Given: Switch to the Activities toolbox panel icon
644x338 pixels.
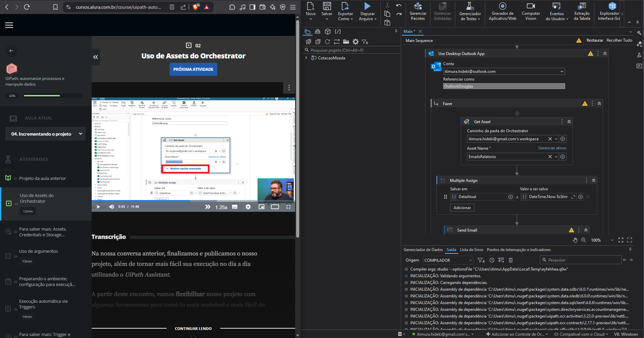Looking at the screenshot, I should tap(318, 32).
